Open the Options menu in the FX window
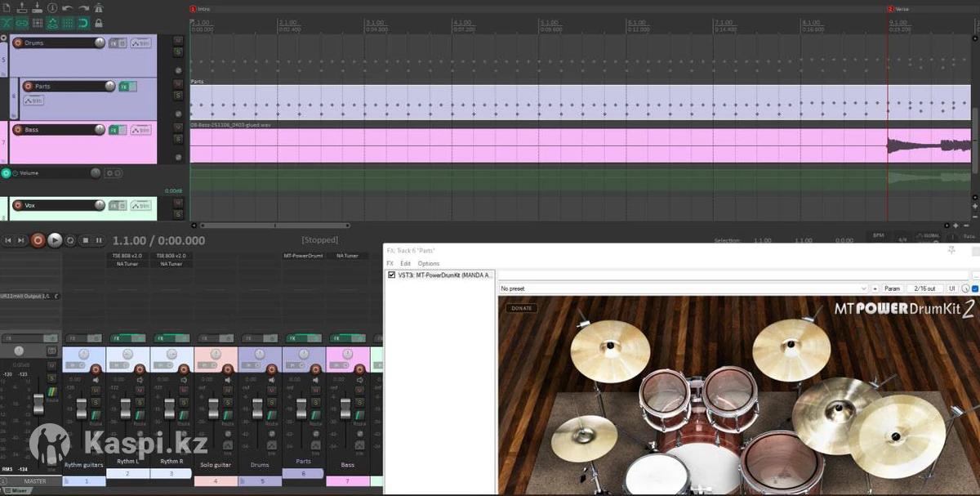980x496 pixels. coord(429,264)
